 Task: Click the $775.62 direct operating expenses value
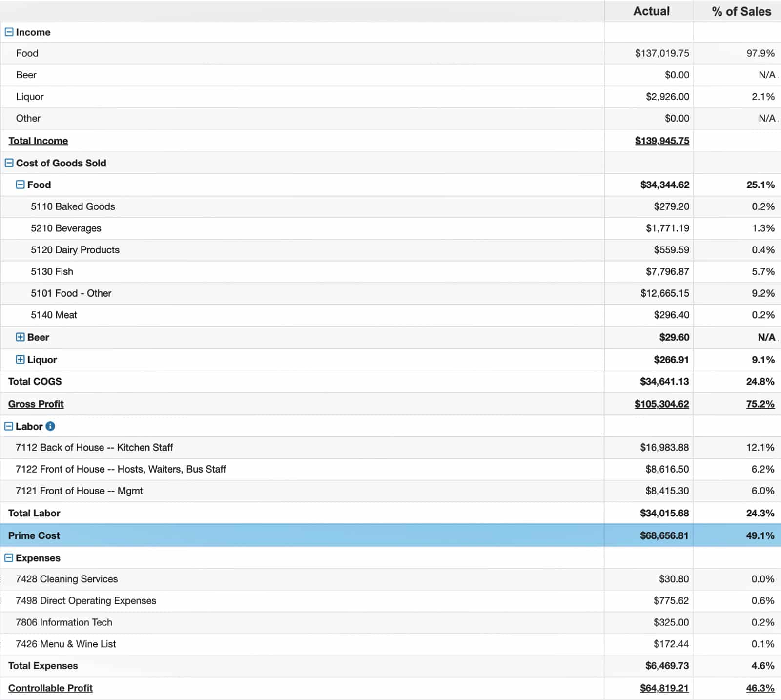(x=671, y=600)
